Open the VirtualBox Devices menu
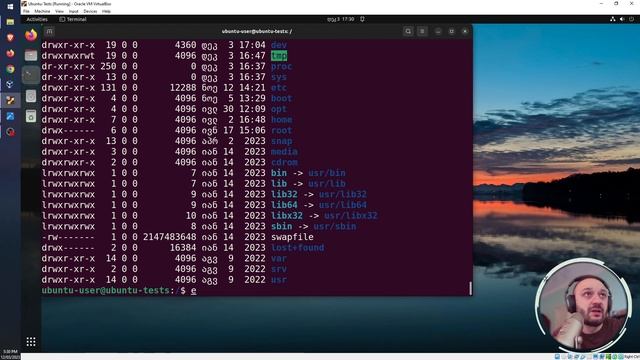The width and height of the screenshot is (640, 360). click(90, 11)
